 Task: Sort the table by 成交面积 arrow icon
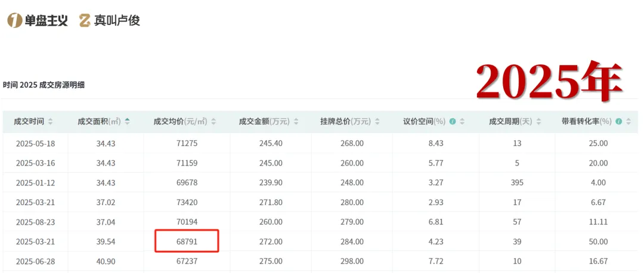127,122
